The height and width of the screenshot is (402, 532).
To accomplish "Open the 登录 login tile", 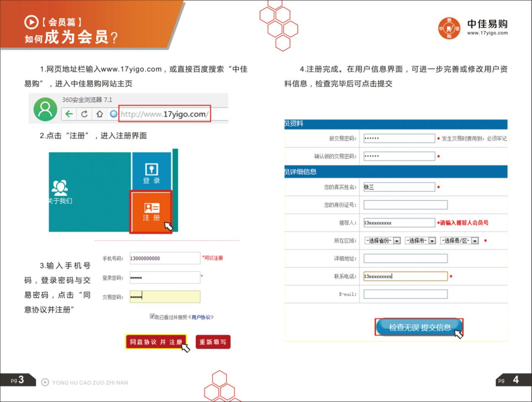I will tap(152, 171).
